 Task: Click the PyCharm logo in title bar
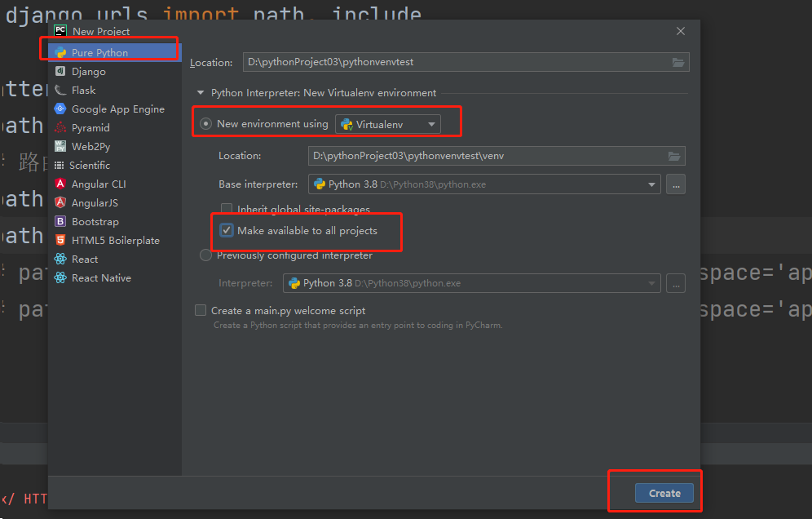tap(60, 30)
